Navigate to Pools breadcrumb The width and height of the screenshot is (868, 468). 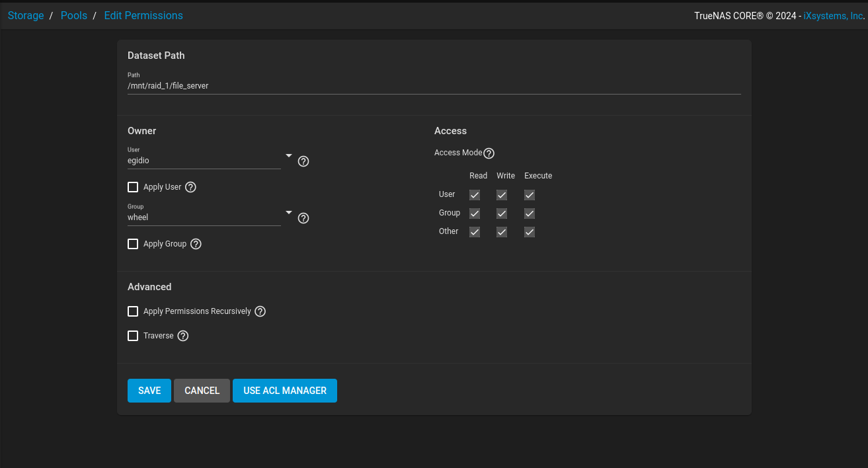[74, 15]
